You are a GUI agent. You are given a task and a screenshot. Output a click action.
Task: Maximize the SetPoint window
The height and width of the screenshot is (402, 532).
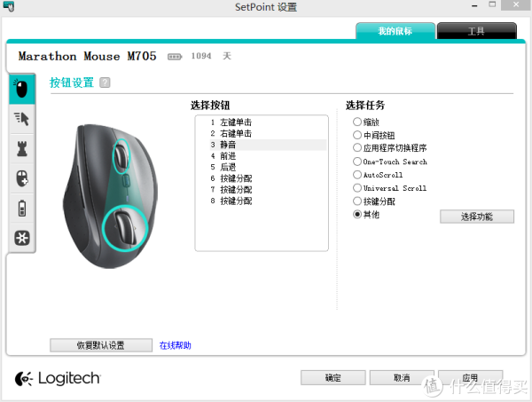(492, 4)
